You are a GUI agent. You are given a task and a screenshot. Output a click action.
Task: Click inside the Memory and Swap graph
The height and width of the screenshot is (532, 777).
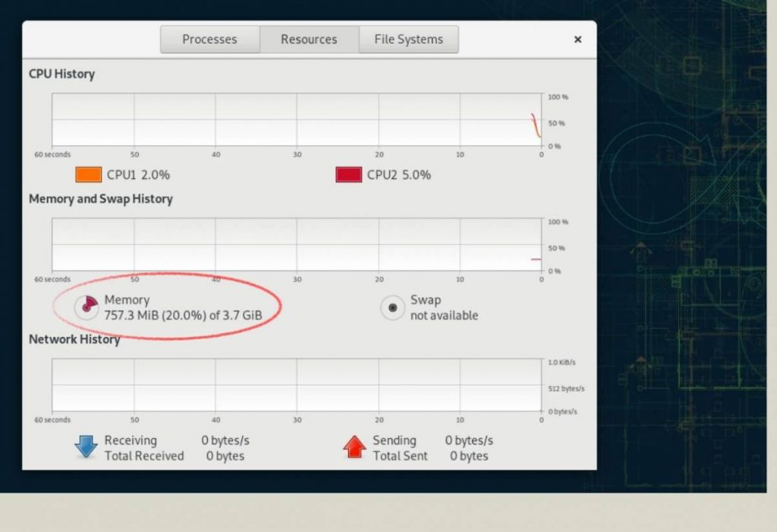(297, 244)
